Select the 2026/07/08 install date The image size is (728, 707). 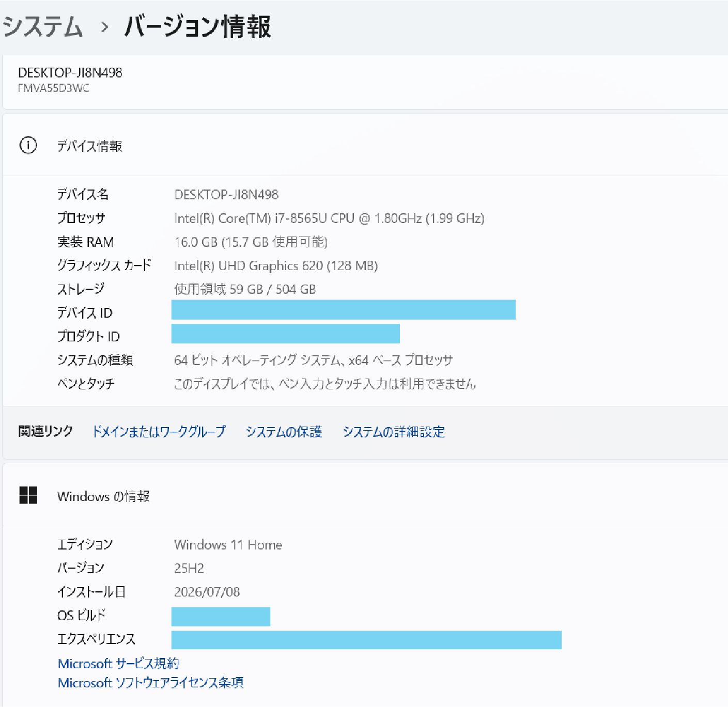207,592
